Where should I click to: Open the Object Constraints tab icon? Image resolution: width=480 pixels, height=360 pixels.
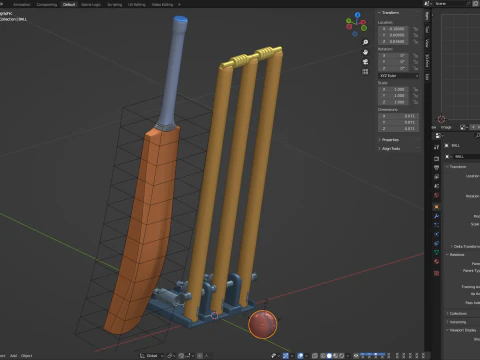click(x=436, y=243)
